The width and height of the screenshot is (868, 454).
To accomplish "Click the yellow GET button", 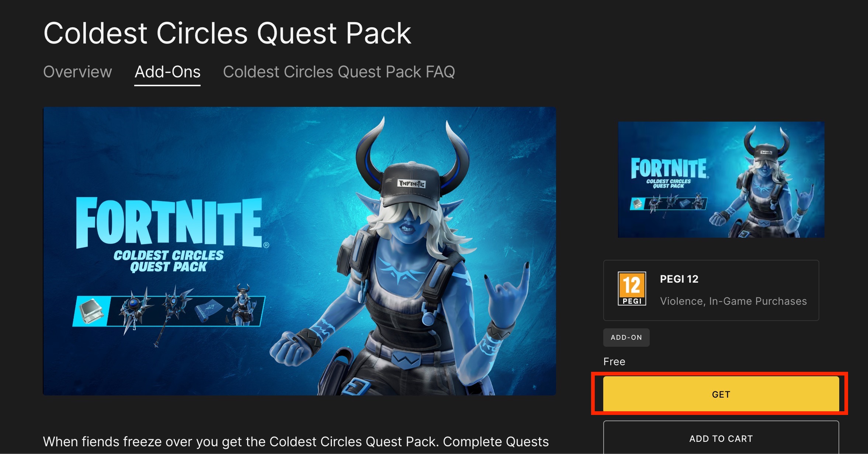I will [x=721, y=394].
